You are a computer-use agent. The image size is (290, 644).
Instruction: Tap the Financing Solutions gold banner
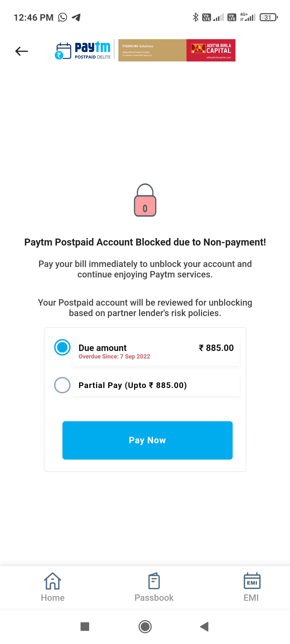pyautogui.click(x=152, y=50)
